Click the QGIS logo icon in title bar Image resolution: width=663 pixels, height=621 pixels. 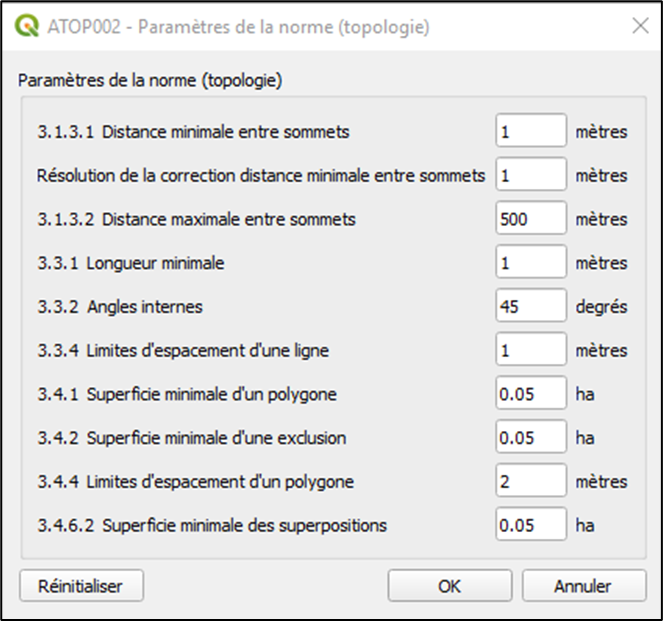point(28,27)
